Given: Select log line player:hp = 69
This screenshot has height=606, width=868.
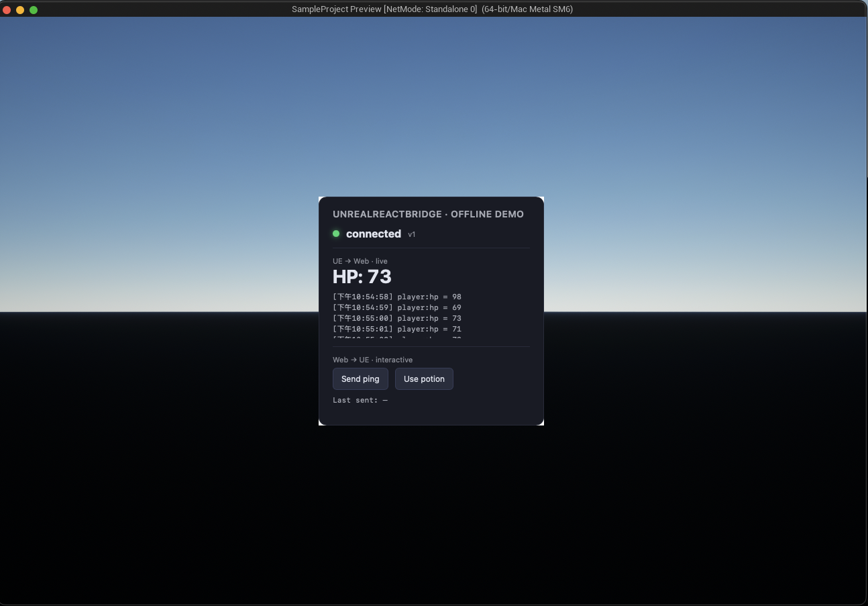Looking at the screenshot, I should tap(397, 307).
